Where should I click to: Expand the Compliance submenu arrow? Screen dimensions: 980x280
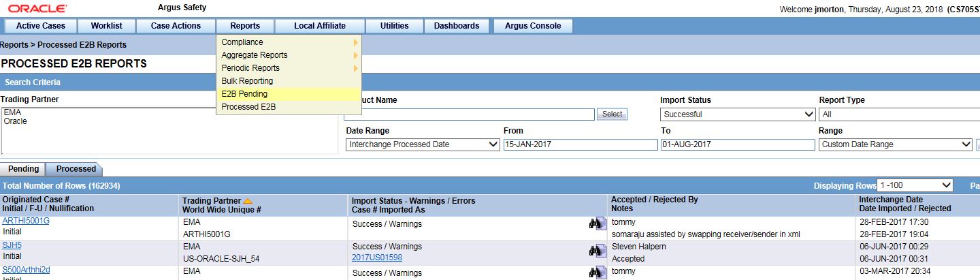pos(355,42)
